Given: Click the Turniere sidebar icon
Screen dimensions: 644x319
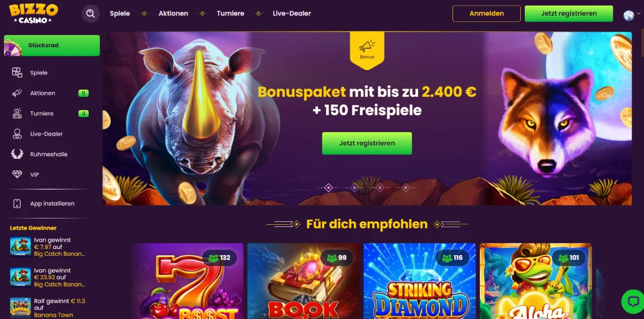Looking at the screenshot, I should (18, 113).
